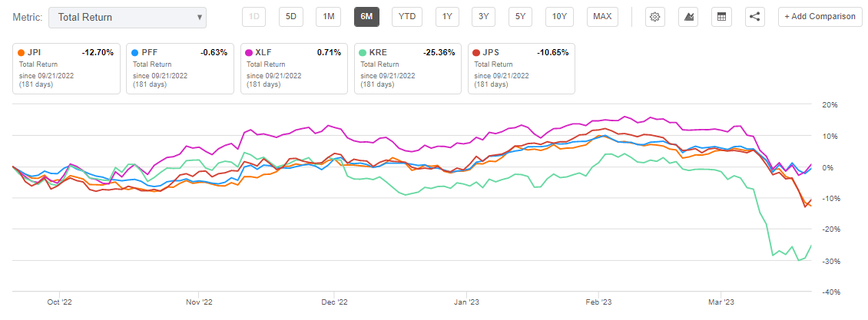Click the Dec '22 axis label
The image size is (868, 320).
point(334,302)
